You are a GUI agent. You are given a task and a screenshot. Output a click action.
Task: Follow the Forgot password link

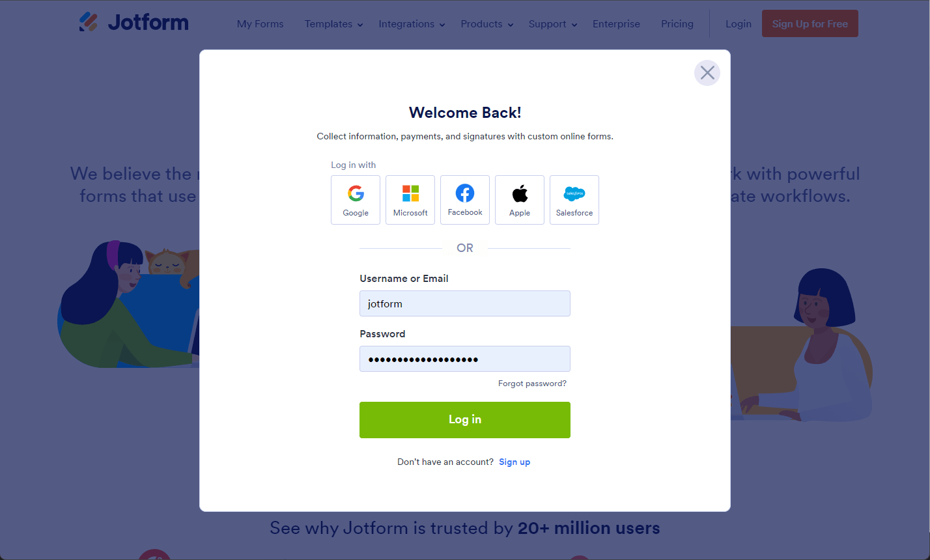click(x=532, y=384)
